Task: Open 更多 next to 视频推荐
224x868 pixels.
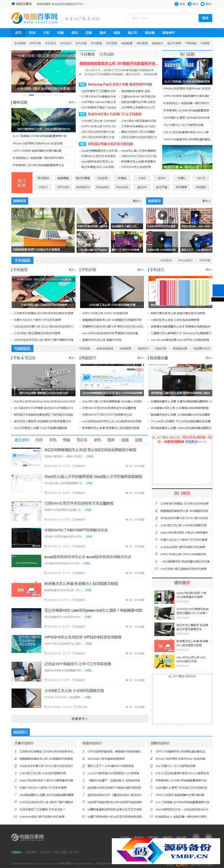Action: (206, 201)
